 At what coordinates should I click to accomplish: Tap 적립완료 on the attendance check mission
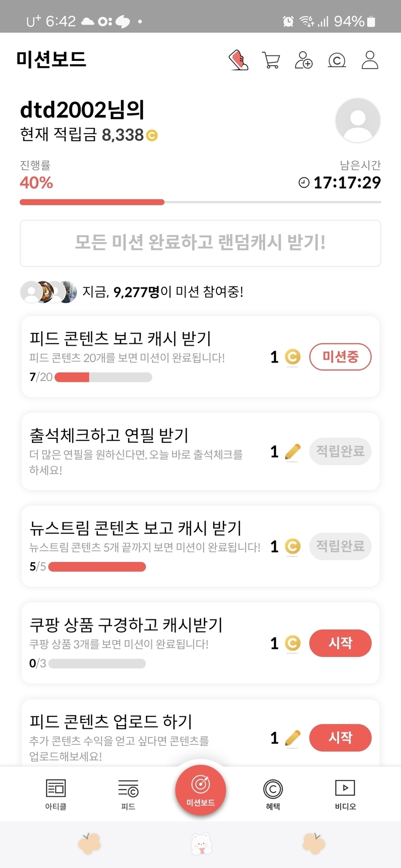tap(340, 451)
